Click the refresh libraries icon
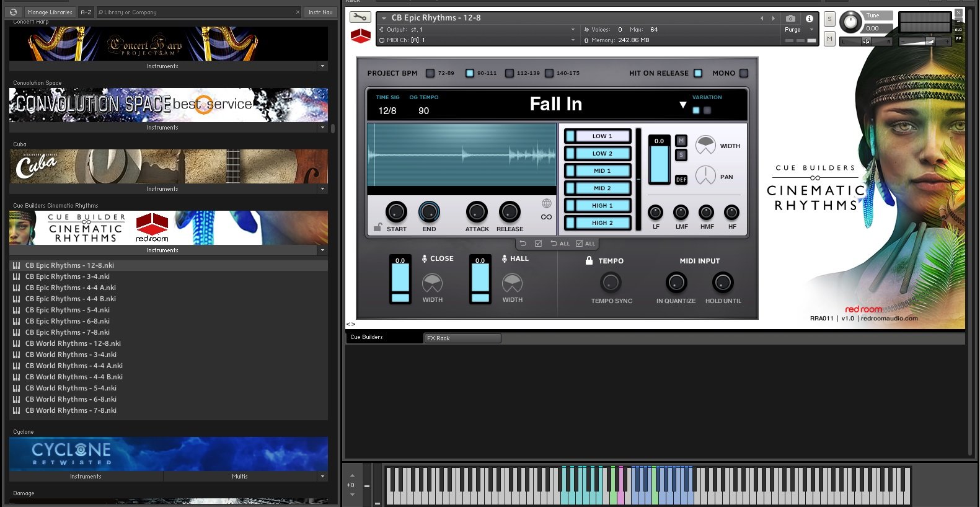Screen dimensions: 980x507 tap(13, 12)
